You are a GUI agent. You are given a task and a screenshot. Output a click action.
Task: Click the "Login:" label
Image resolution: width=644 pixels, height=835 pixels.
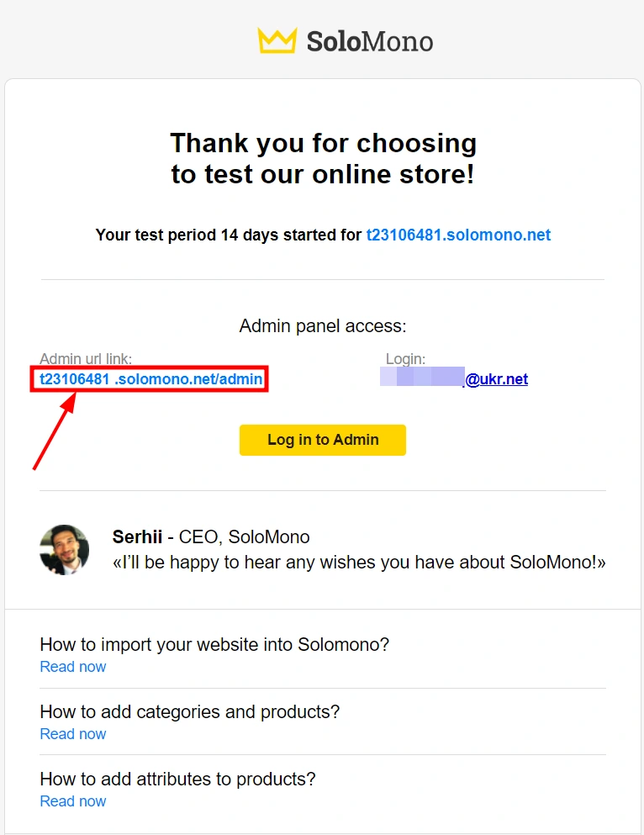[x=405, y=360]
